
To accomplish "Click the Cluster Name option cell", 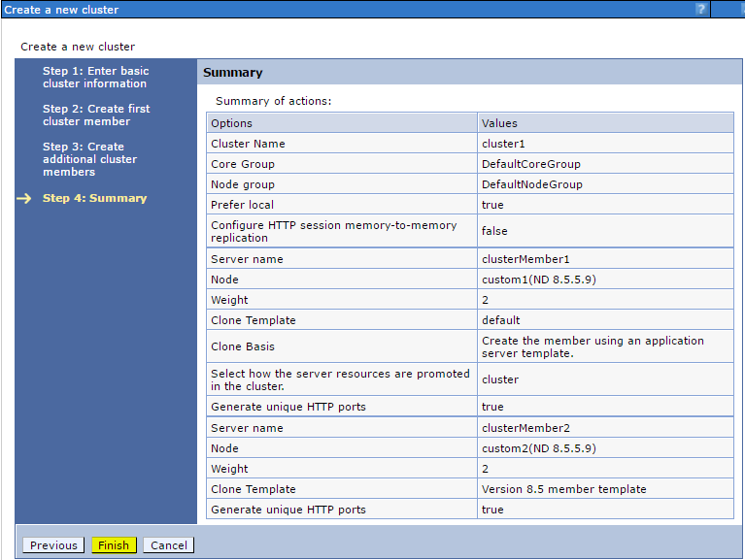I will (x=342, y=144).
